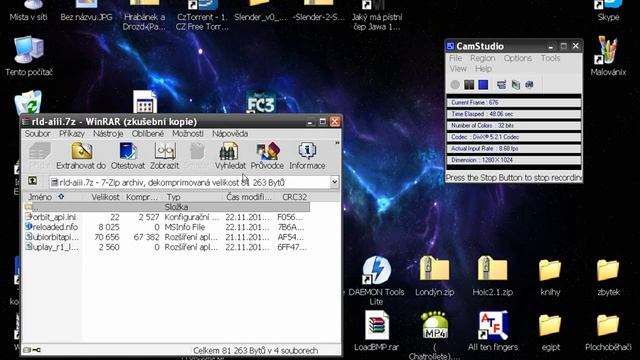Open the FC3 desktop shortcut
The image size is (640, 360).
pos(261,102)
